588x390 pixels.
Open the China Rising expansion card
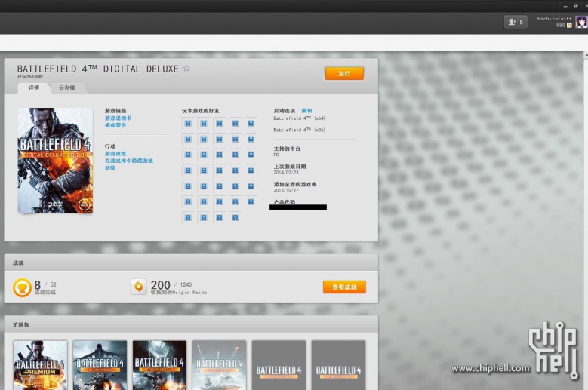point(100,365)
